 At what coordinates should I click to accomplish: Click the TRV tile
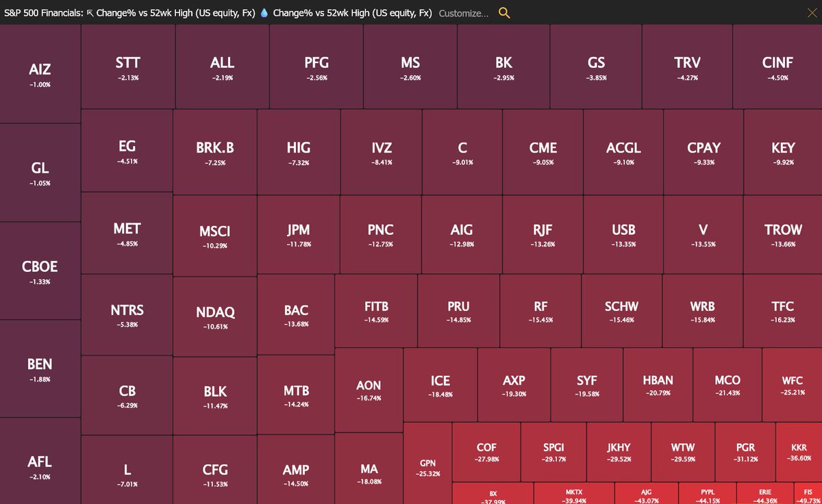coord(688,68)
